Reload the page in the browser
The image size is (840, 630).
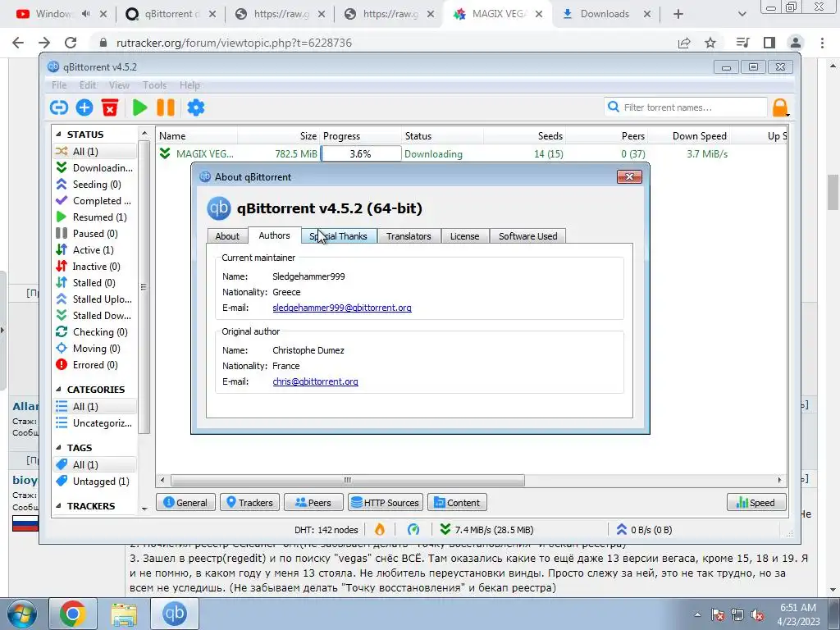pos(71,43)
